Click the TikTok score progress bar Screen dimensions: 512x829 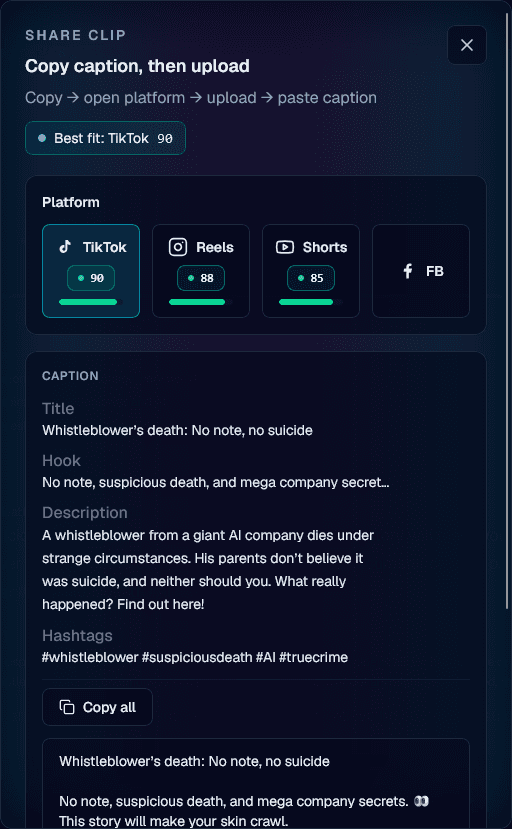91,302
